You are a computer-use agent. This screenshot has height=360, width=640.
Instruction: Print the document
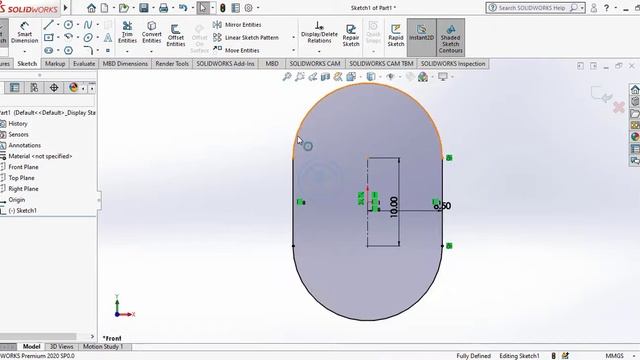coord(163,8)
